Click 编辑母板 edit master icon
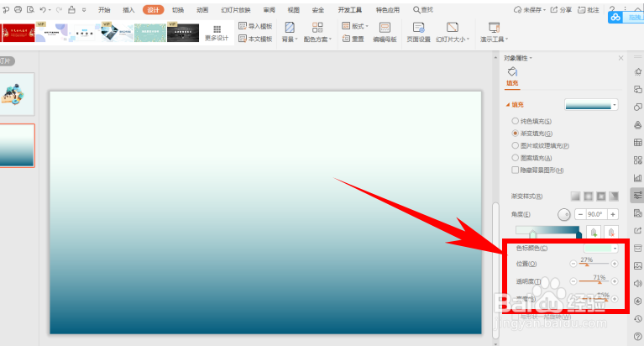644x346 pixels. point(385,28)
